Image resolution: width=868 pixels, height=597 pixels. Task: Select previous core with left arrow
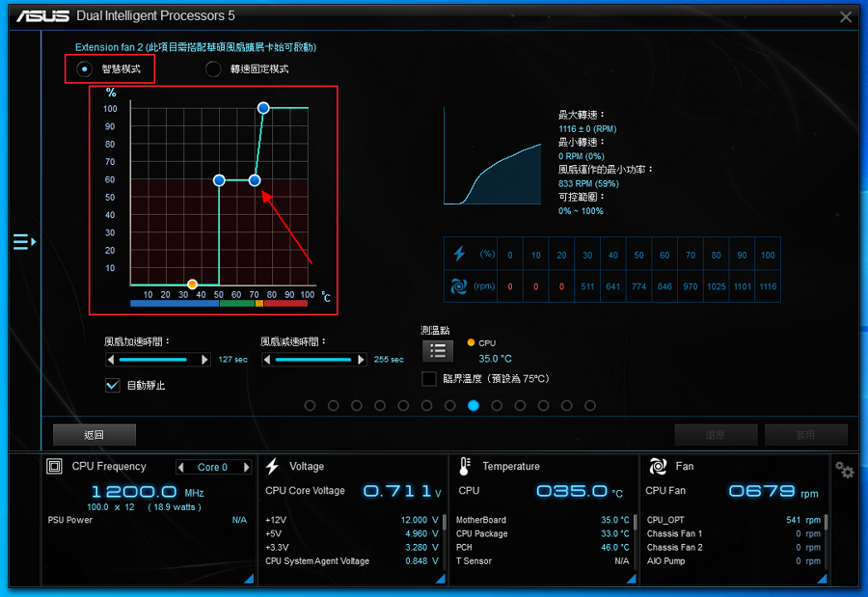(x=181, y=467)
